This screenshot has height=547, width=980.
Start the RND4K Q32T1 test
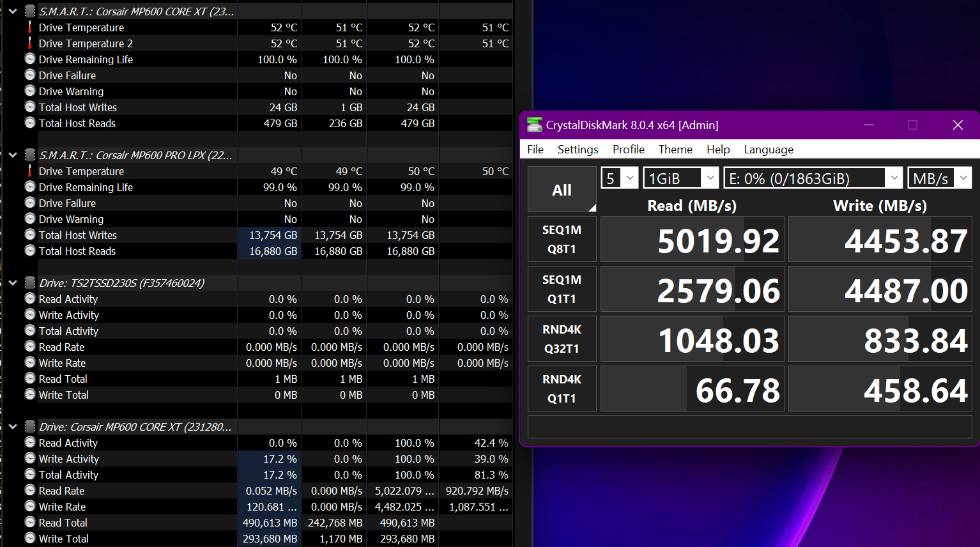(x=562, y=339)
